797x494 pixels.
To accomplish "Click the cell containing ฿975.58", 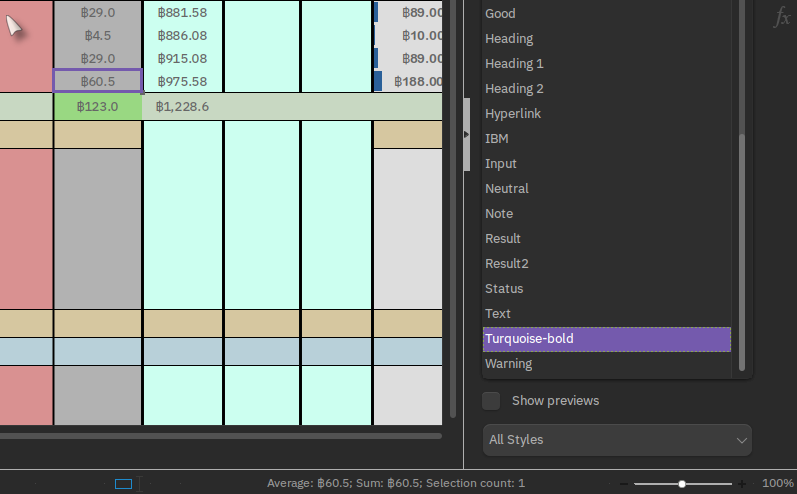I will 182,81.
